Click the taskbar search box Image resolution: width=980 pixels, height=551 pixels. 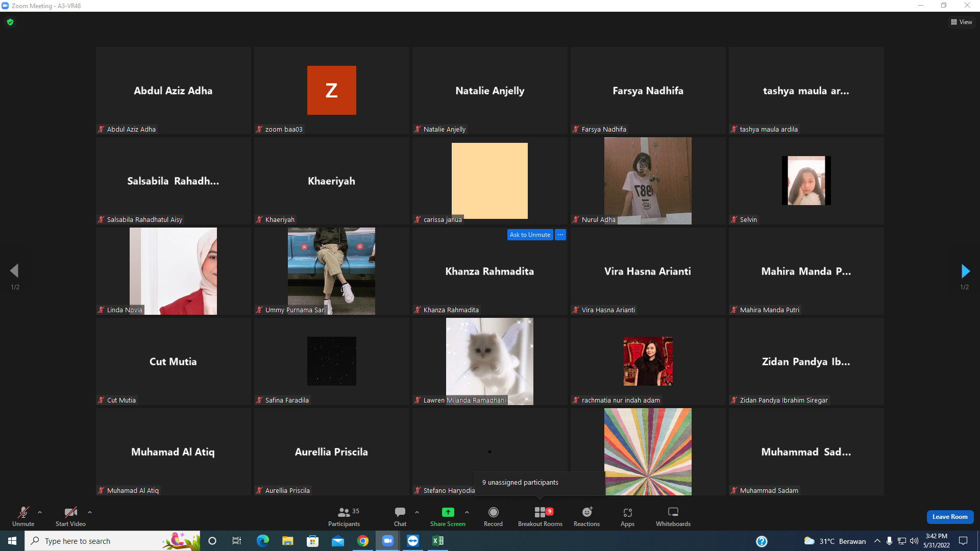112,541
